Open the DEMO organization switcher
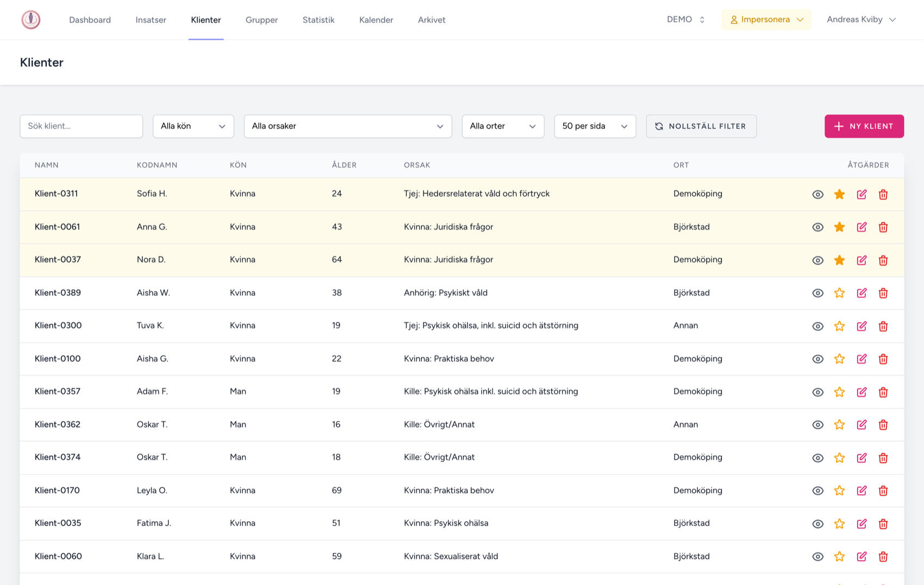Viewport: 924px width, 585px height. tap(686, 20)
